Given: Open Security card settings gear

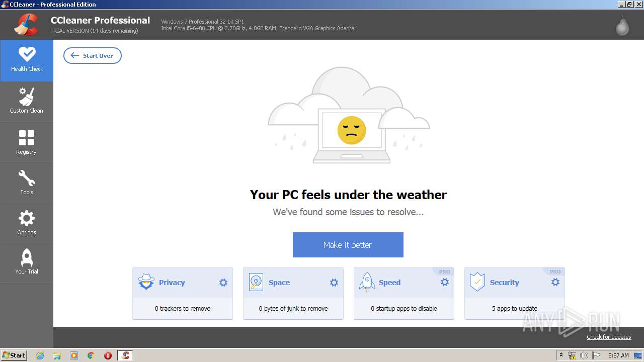Looking at the screenshot, I should [555, 283].
